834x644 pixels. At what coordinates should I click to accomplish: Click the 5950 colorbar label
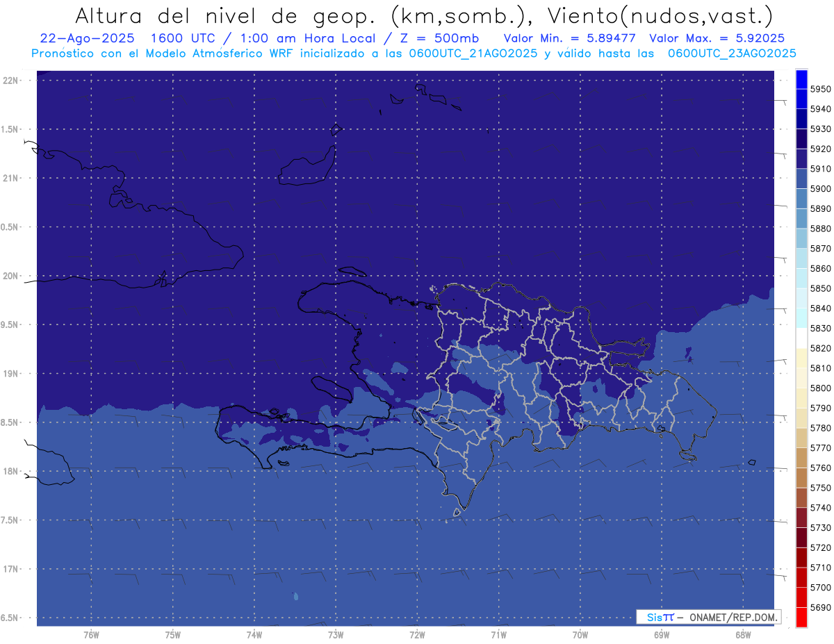821,89
